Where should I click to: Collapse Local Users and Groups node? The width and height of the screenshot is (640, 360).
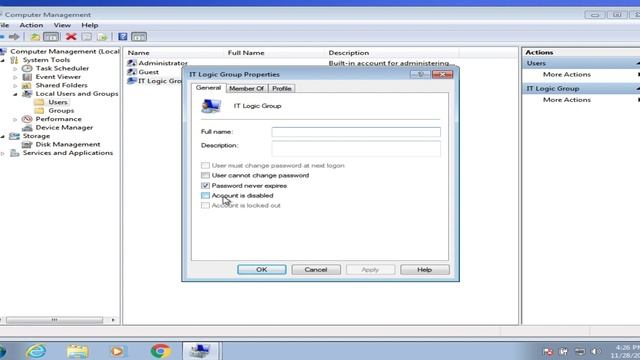(x=15, y=94)
